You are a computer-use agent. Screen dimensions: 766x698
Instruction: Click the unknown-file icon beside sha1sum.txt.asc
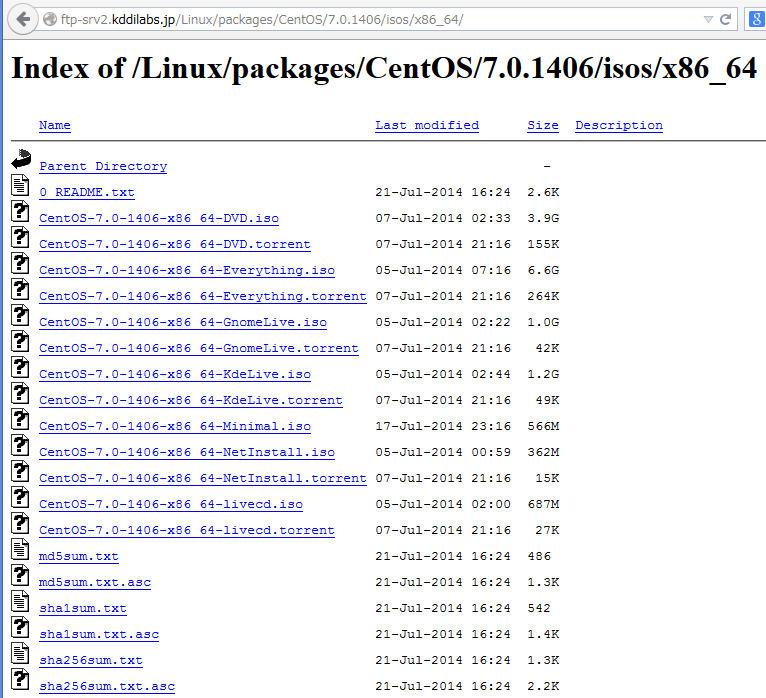click(20, 628)
